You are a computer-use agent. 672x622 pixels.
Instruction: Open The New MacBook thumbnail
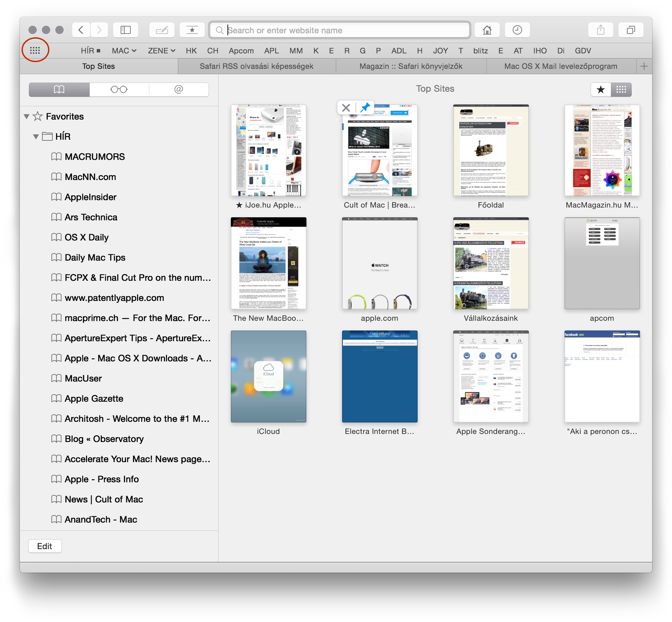click(268, 263)
